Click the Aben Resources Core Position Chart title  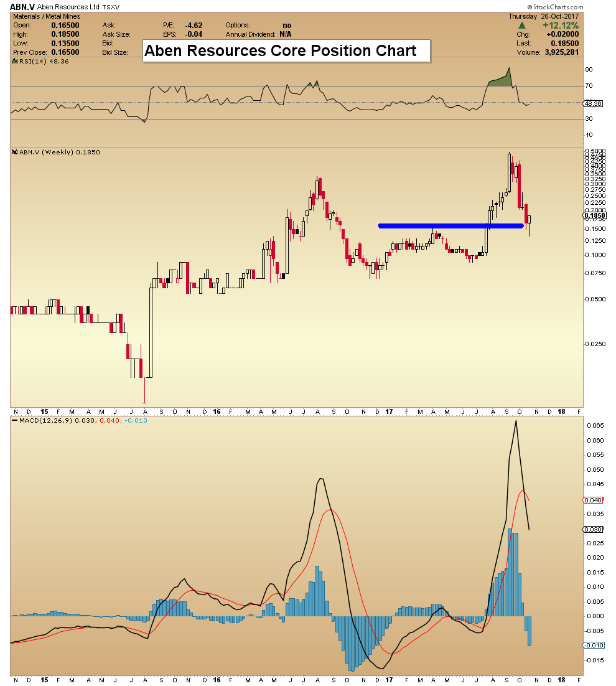(x=280, y=51)
